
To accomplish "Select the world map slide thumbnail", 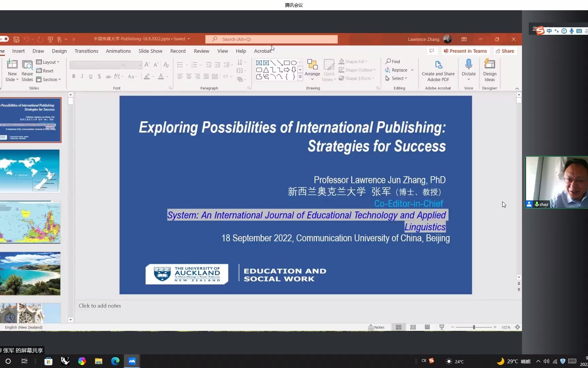I will pos(30,171).
